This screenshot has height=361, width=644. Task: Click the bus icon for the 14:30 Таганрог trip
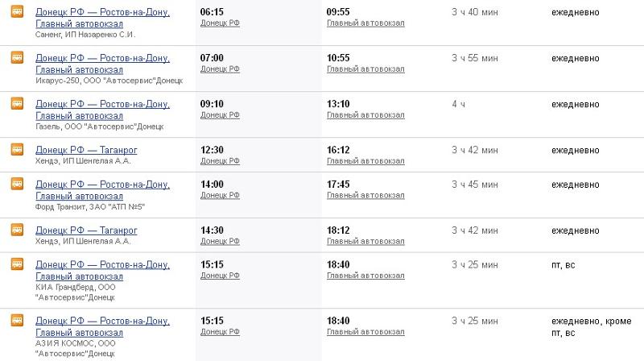[x=17, y=230]
